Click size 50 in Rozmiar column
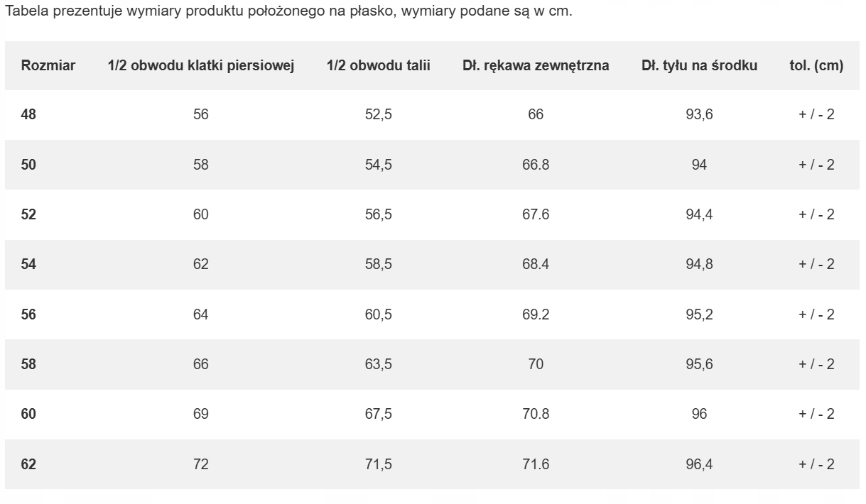Viewport: 866px width, 504px height. point(28,165)
